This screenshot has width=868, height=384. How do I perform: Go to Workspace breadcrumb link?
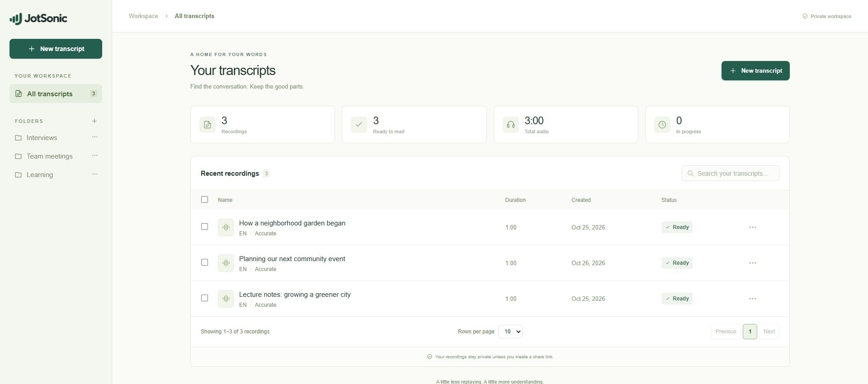point(143,16)
